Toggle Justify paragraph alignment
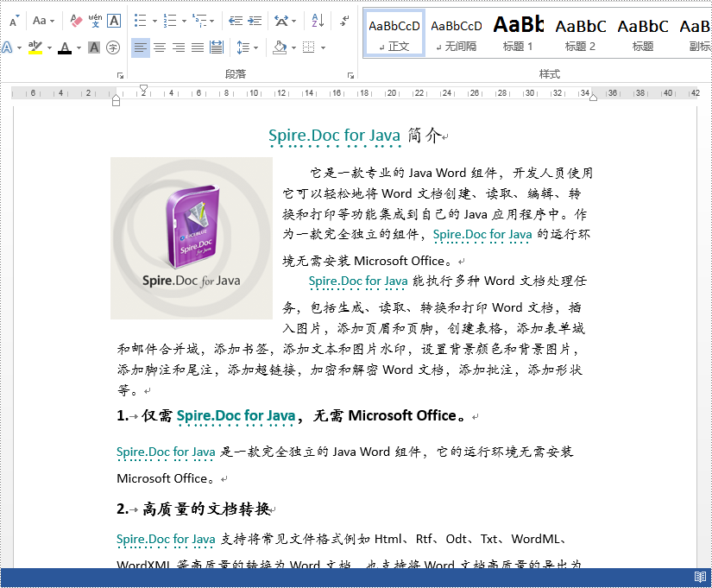The height and width of the screenshot is (588, 712). pos(198,47)
